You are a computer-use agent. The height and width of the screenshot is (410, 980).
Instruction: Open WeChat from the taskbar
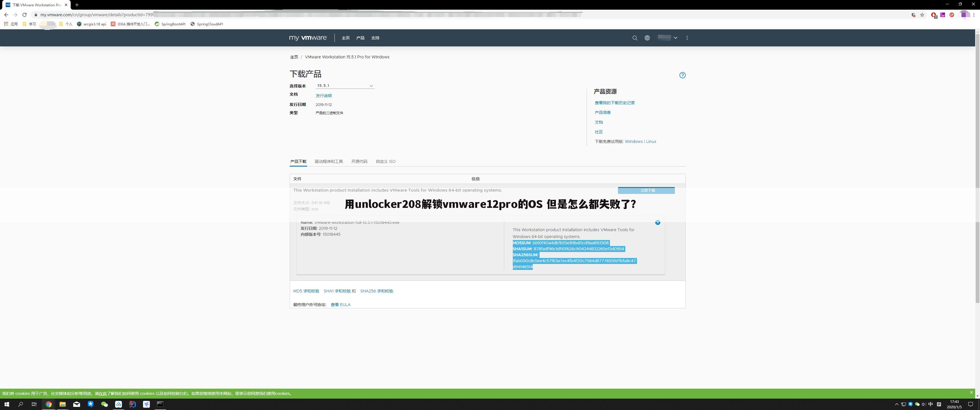click(104, 404)
